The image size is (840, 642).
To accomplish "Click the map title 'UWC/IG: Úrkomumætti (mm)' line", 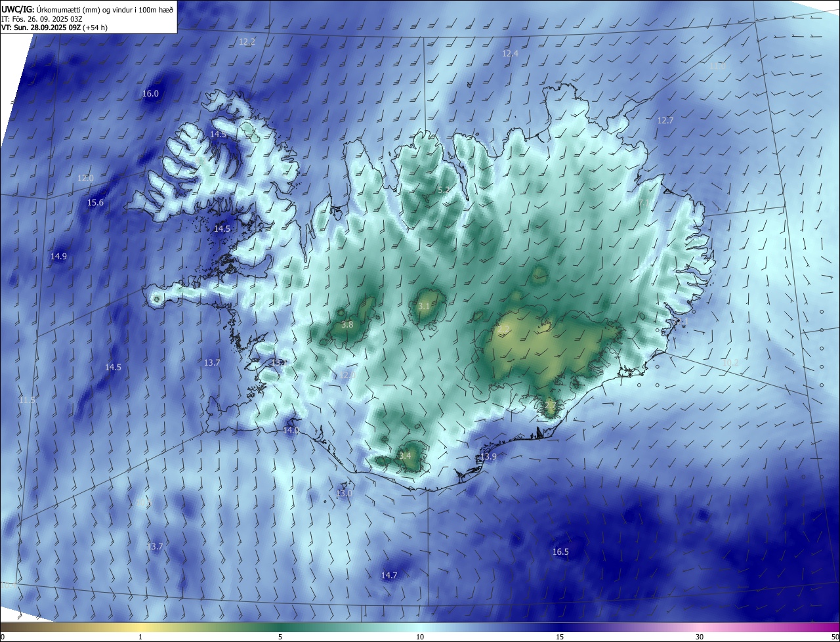I will (87, 9).
